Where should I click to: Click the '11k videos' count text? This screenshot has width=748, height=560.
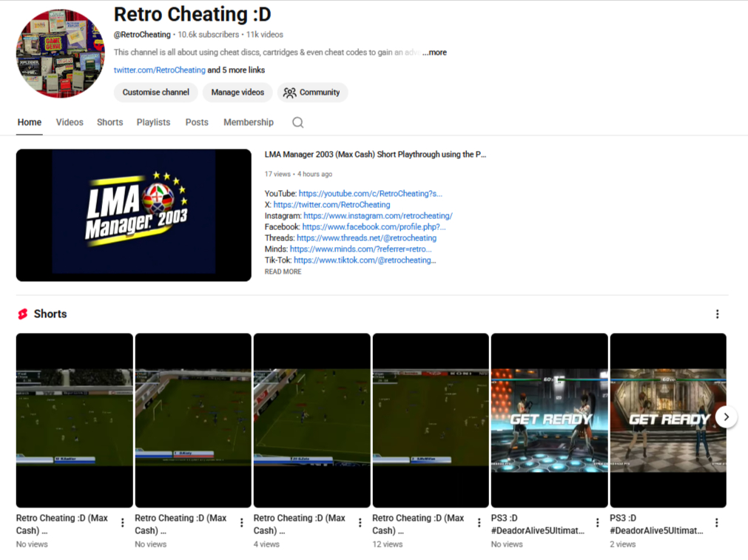pos(265,34)
